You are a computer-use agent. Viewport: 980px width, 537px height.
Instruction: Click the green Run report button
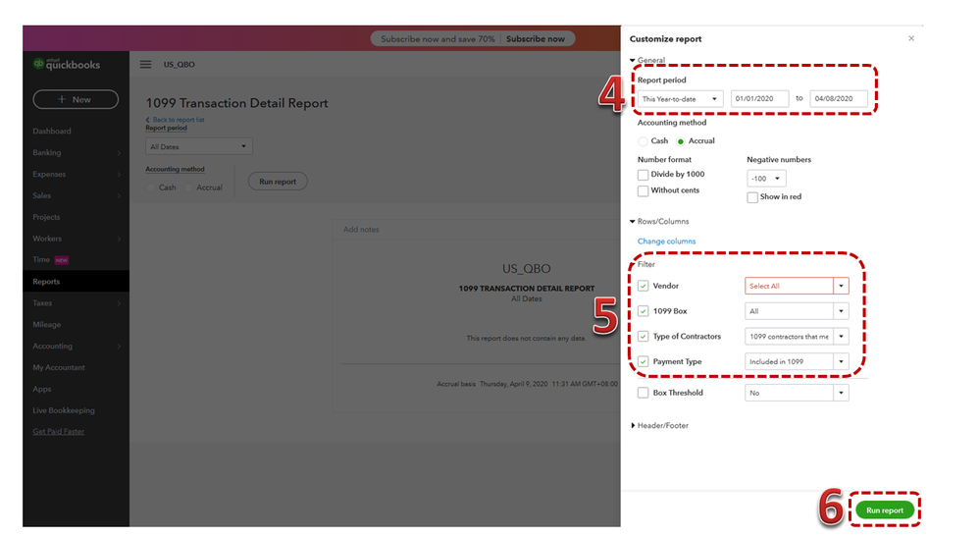(885, 510)
